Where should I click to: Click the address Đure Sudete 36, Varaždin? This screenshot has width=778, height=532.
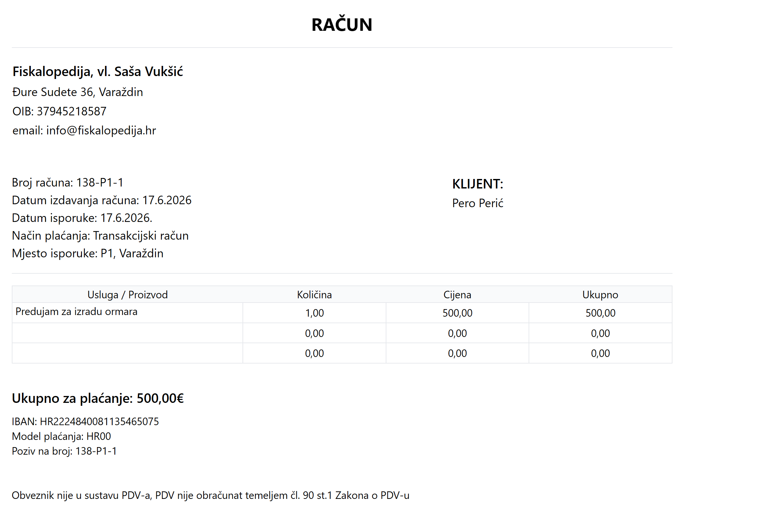[x=78, y=92]
